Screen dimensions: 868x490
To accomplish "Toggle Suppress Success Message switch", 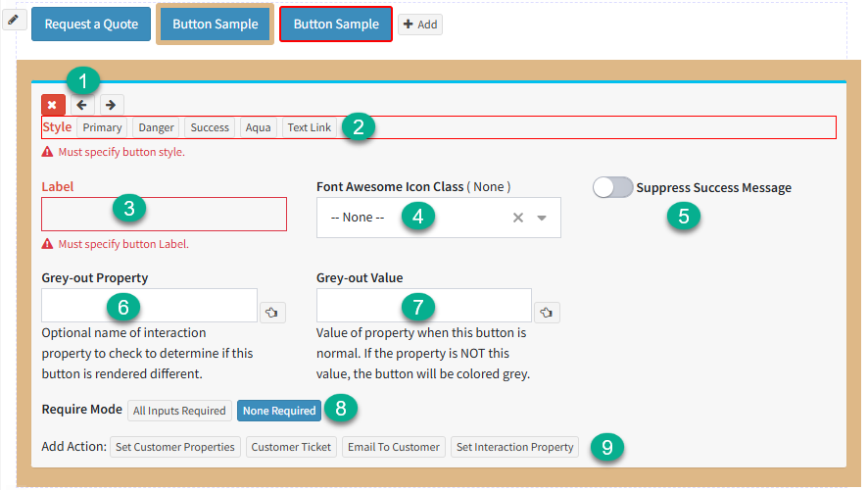I will click(x=612, y=187).
